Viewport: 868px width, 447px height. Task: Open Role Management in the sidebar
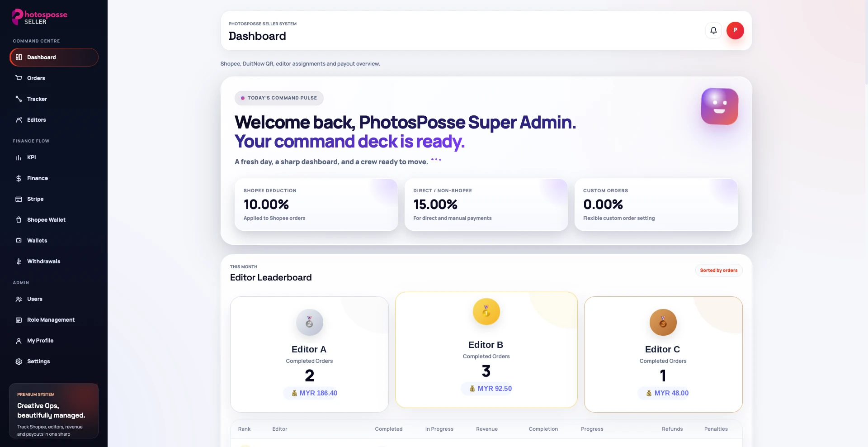[x=54, y=320]
